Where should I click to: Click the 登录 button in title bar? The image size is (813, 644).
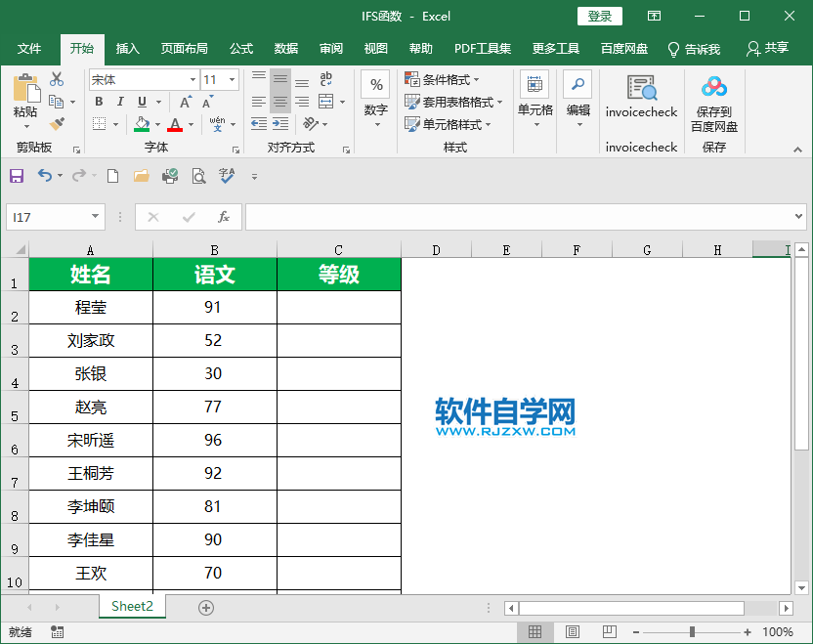(x=599, y=16)
